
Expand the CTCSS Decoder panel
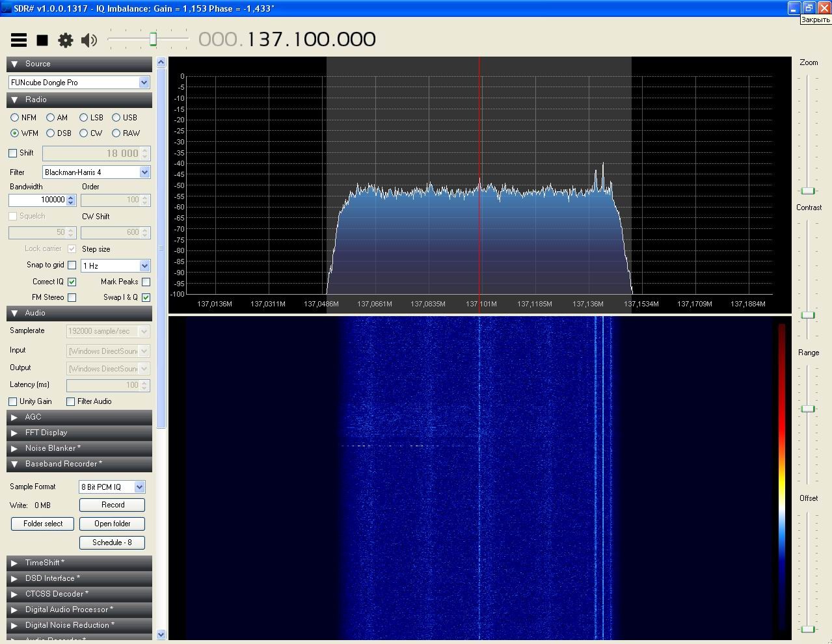coord(79,594)
